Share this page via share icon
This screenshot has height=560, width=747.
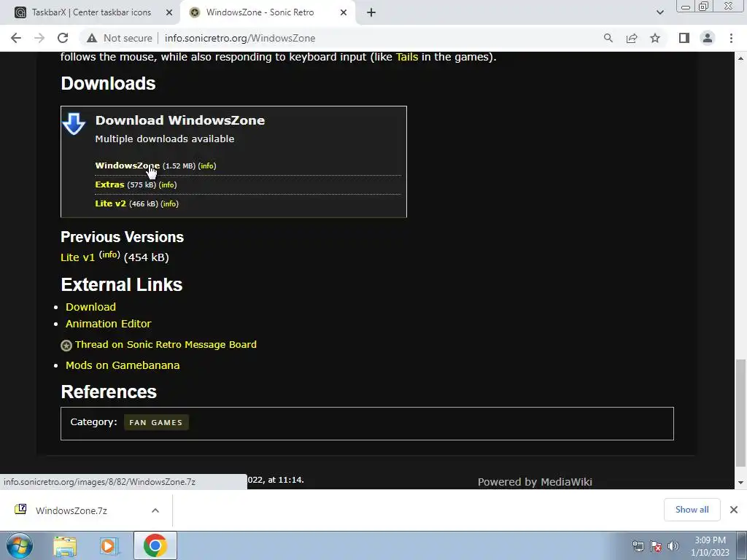[632, 38]
